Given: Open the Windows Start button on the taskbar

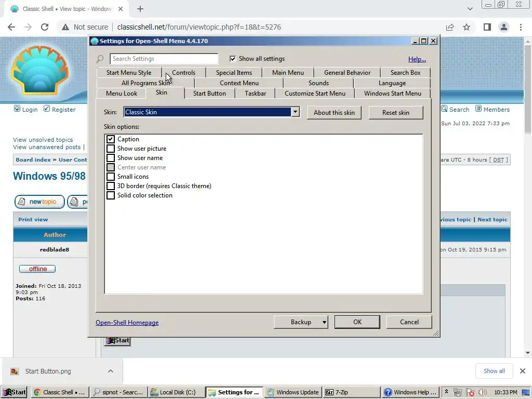Looking at the screenshot, I should 14,392.
